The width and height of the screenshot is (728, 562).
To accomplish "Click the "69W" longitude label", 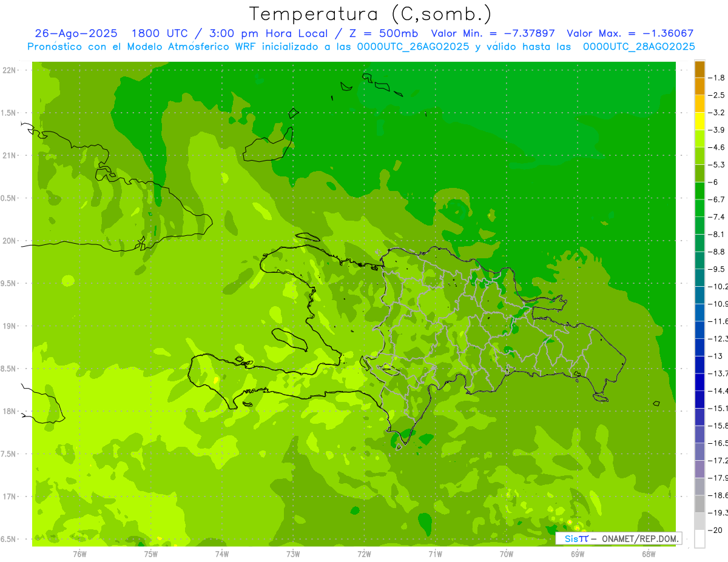I will [578, 554].
